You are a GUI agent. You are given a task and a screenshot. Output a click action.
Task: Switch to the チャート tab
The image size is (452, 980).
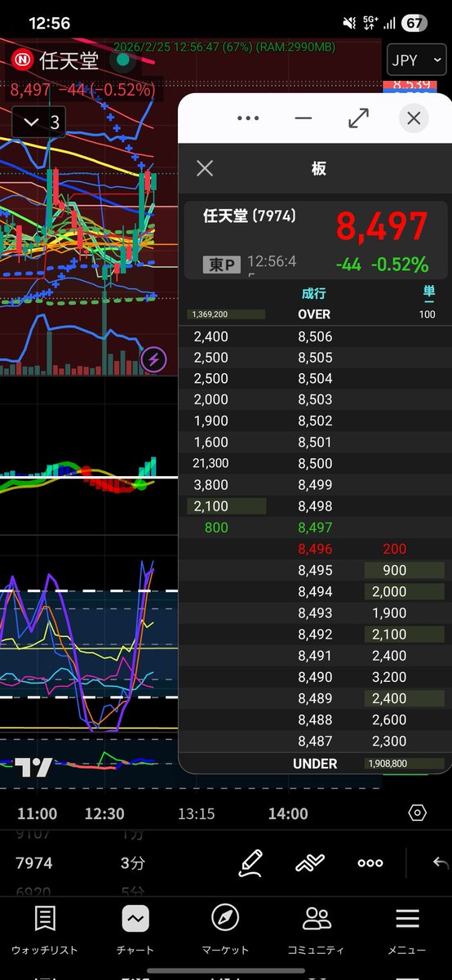coord(135,931)
